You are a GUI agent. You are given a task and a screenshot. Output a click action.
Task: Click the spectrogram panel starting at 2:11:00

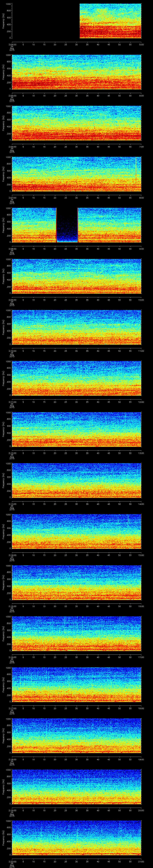77,378
